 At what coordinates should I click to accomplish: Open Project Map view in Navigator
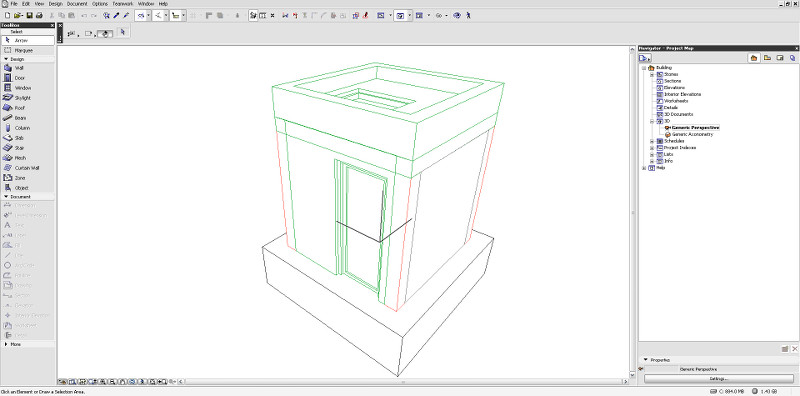coord(753,58)
